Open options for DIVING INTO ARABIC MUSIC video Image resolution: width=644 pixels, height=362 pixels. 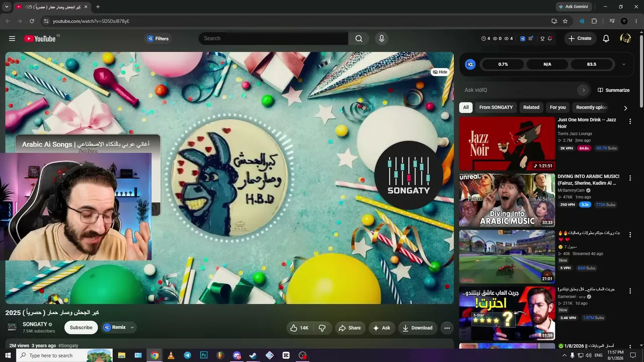(x=630, y=178)
